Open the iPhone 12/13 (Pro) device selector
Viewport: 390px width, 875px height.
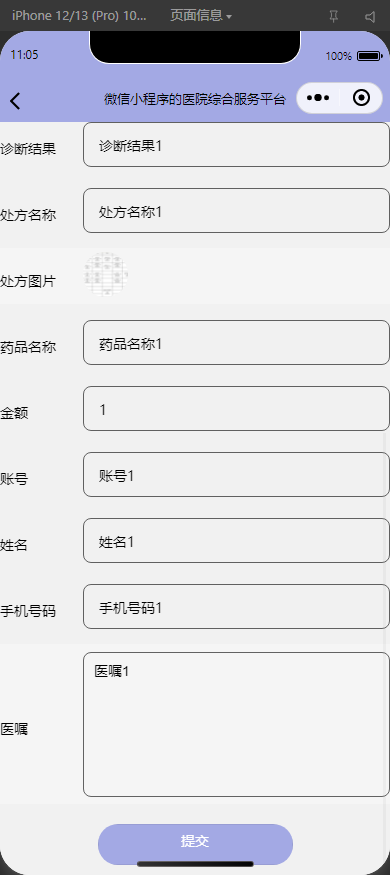pyautogui.click(x=79, y=16)
